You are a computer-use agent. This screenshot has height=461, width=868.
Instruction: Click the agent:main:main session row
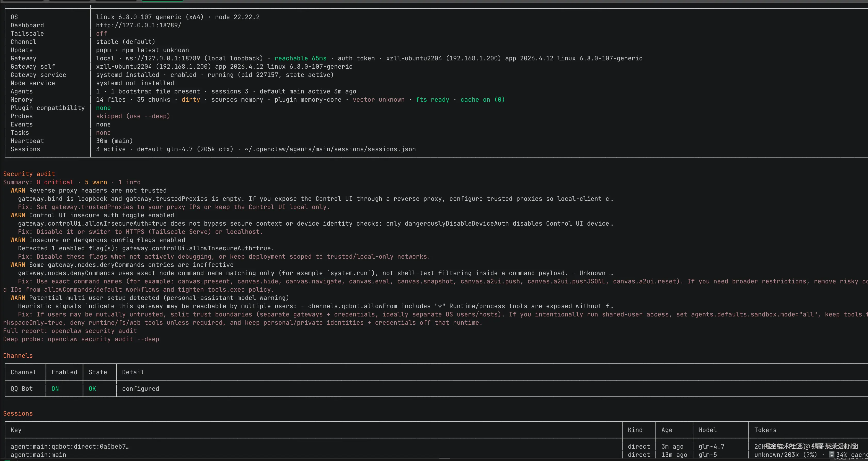tap(38, 455)
